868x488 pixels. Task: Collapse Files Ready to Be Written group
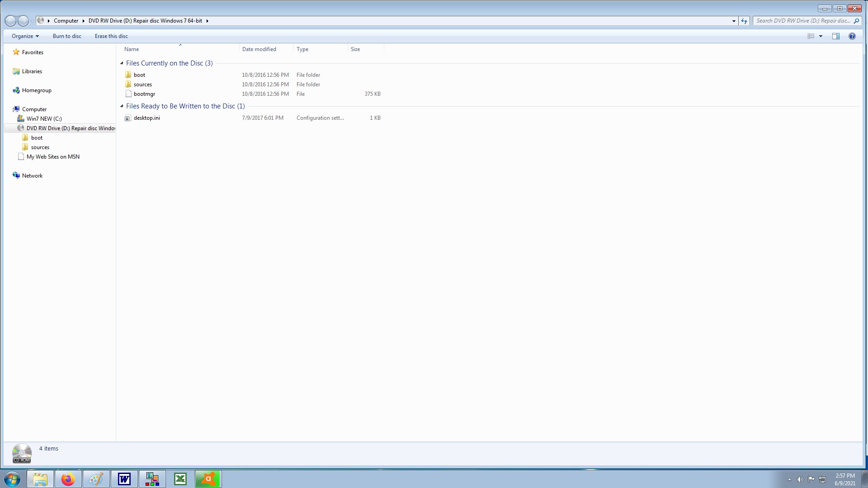(x=122, y=106)
